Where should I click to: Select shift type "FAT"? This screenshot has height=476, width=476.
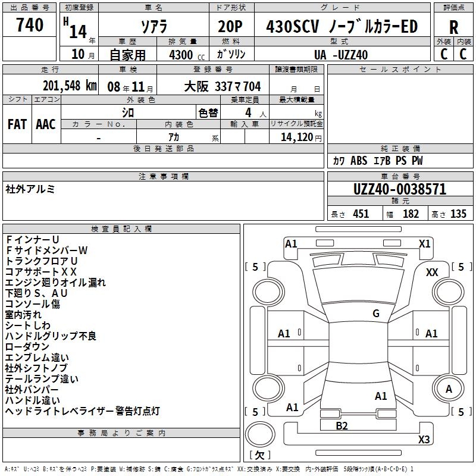coord(17,124)
